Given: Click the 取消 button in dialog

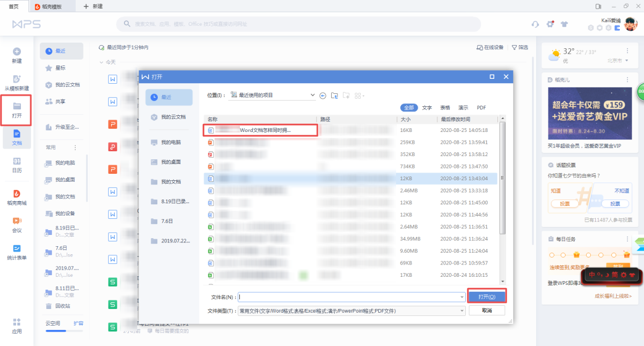Looking at the screenshot, I should click(486, 311).
